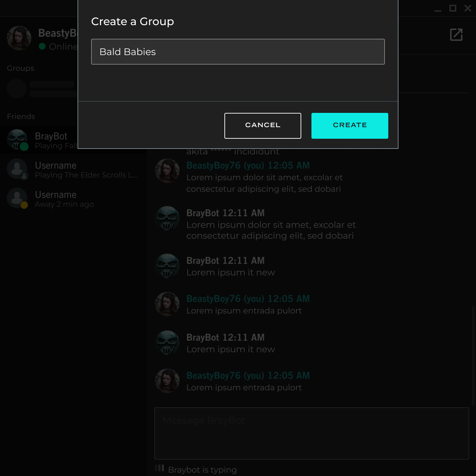Click avatar of BrayBot 12:11 'dolor sit amet' message
This screenshot has height=476, width=476.
(167, 218)
